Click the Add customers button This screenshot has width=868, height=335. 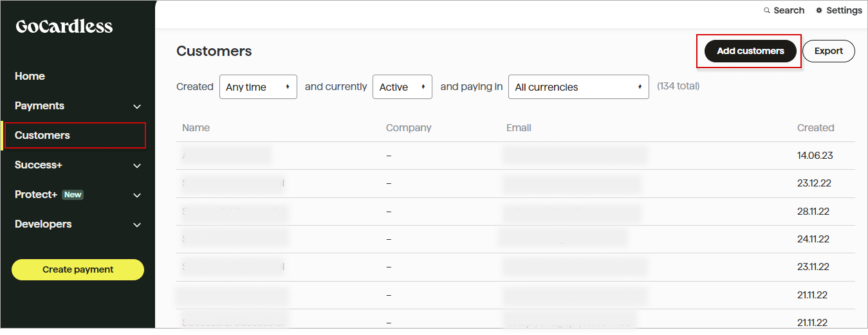[750, 51]
